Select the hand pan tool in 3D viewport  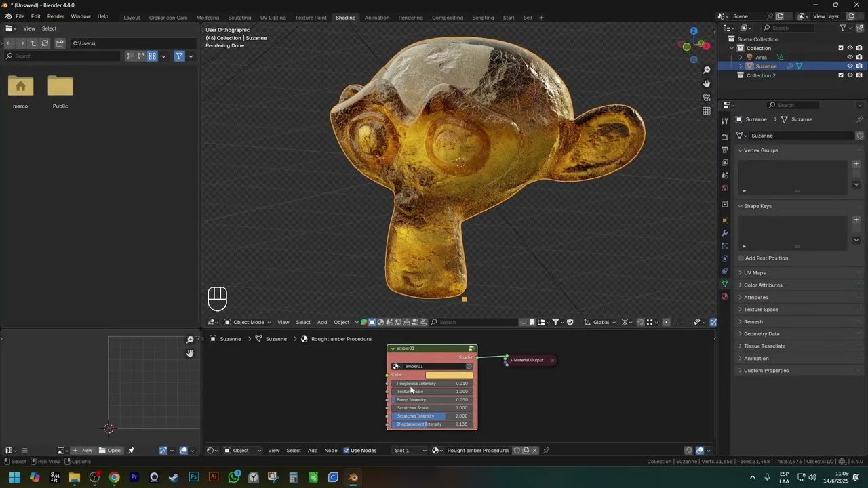pos(707,83)
